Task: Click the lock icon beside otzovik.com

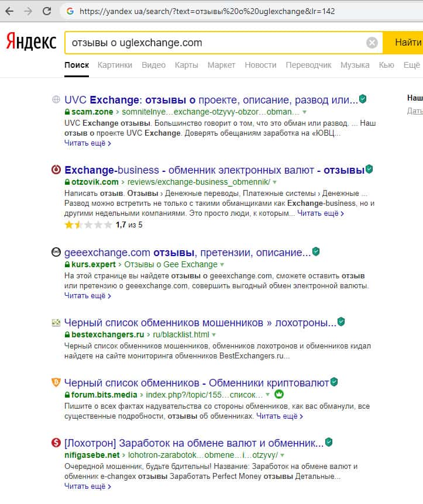Action: tap(67, 182)
